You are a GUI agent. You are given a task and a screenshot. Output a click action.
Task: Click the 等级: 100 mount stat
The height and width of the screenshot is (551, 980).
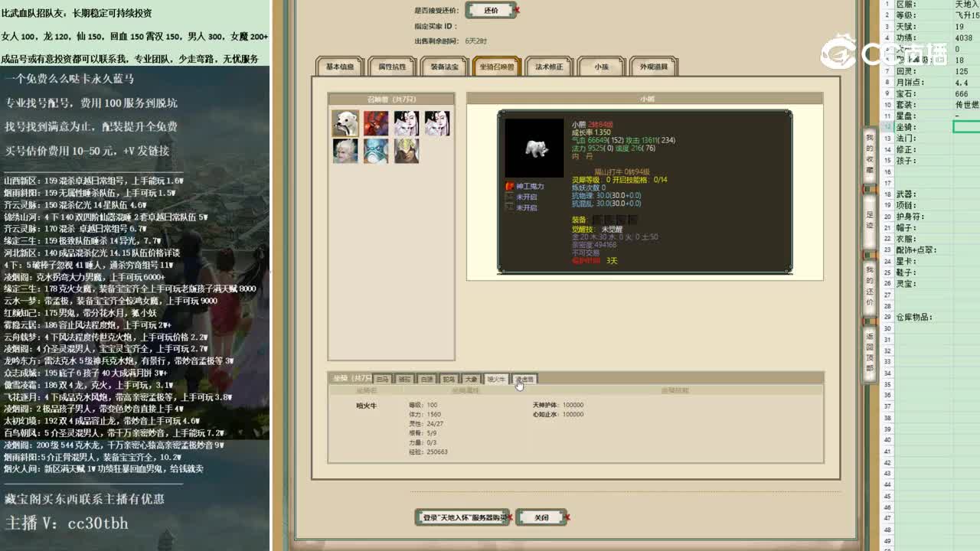tap(423, 405)
